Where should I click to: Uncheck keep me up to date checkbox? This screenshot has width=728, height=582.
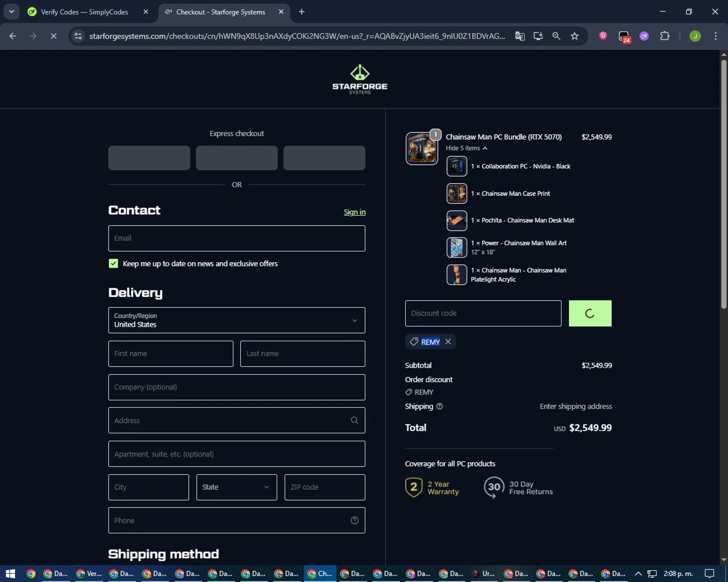point(113,263)
